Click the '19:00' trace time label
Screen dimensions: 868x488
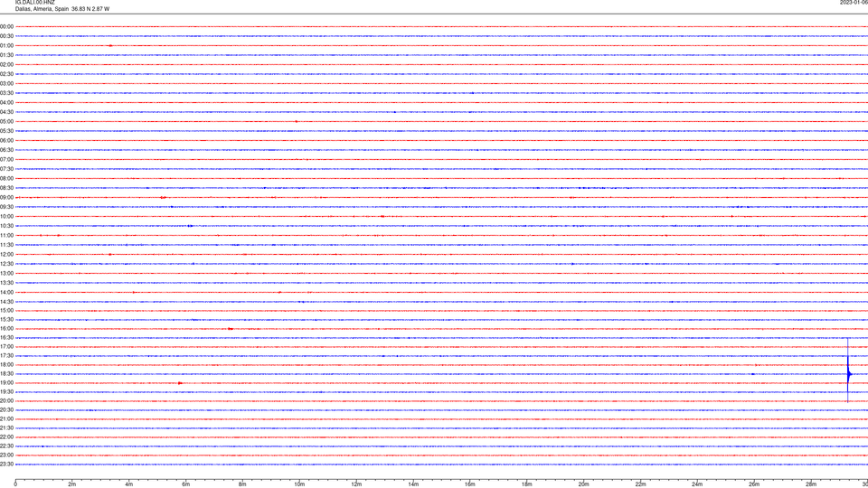(x=6, y=383)
